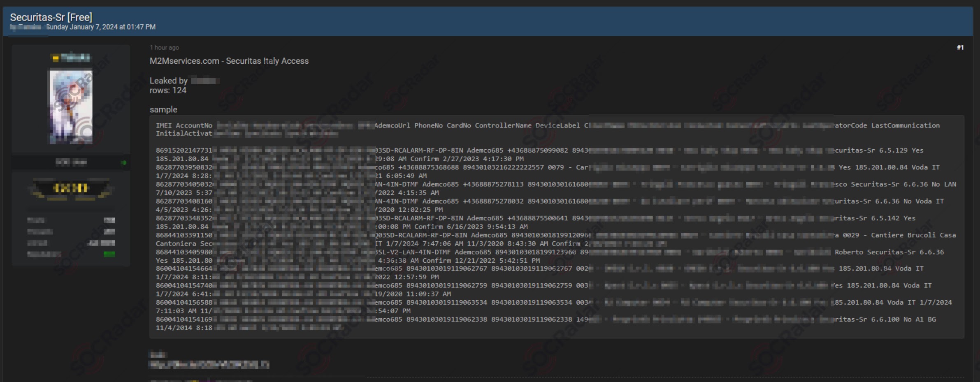This screenshot has width=980, height=382.
Task: Click the post number #1 link
Action: tap(960, 48)
